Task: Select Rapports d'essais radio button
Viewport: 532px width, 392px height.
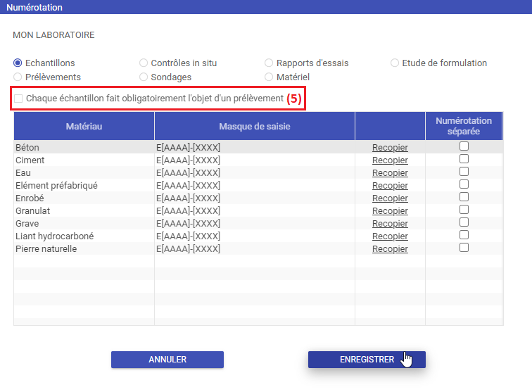Action: tap(269, 63)
